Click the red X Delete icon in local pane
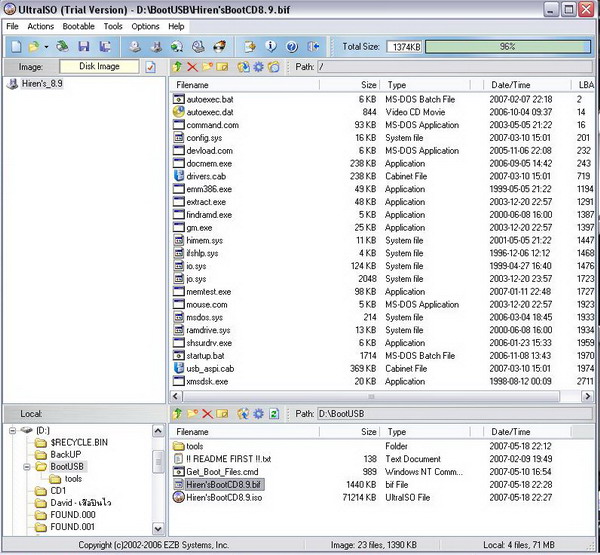The width and height of the screenshot is (600, 555). point(207,414)
